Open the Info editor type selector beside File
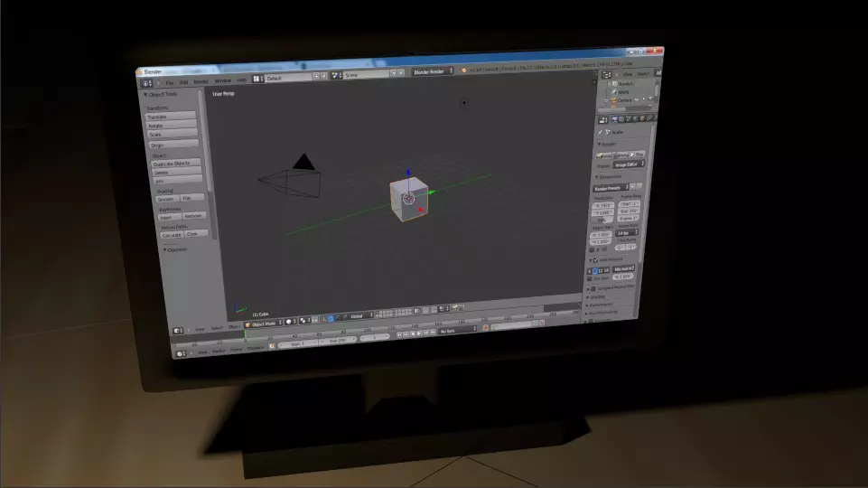Screen dimensions: 868x488 (x=146, y=83)
